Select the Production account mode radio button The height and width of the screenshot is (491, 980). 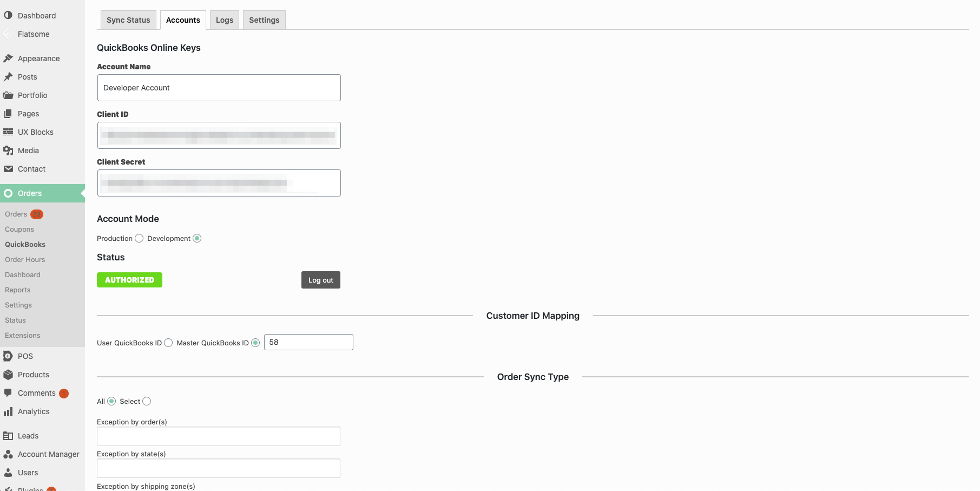point(139,238)
